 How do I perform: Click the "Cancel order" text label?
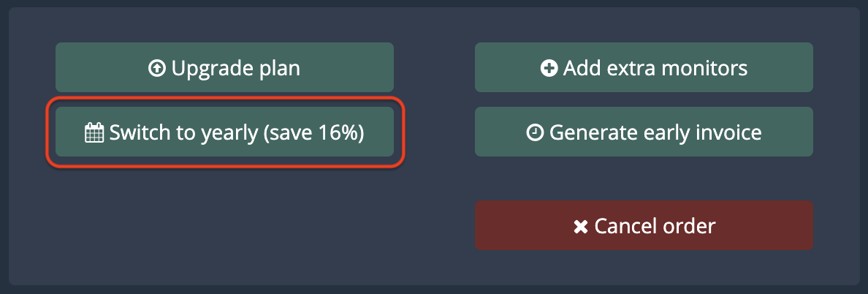point(655,227)
